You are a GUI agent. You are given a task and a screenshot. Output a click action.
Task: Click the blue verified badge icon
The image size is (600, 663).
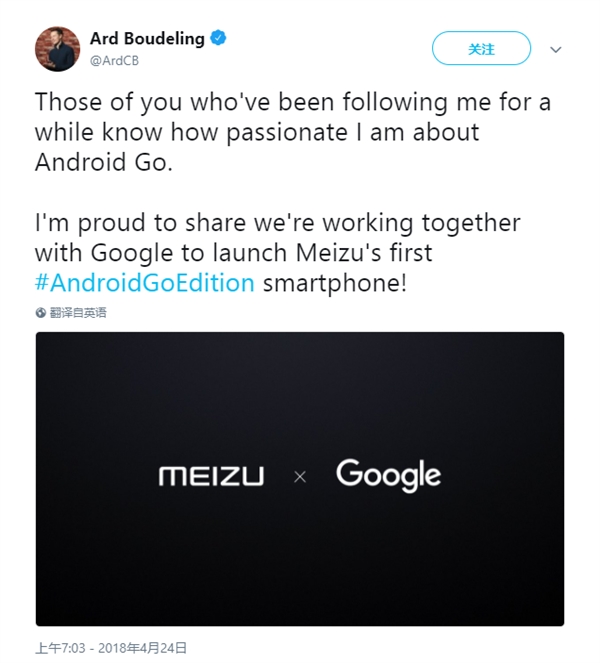[x=219, y=39]
